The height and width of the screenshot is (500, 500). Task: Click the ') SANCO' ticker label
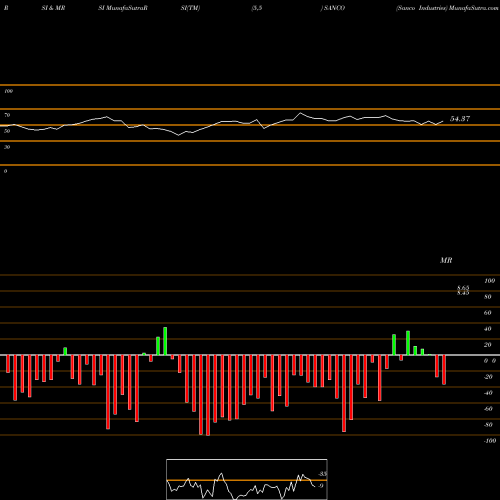(x=333, y=8)
